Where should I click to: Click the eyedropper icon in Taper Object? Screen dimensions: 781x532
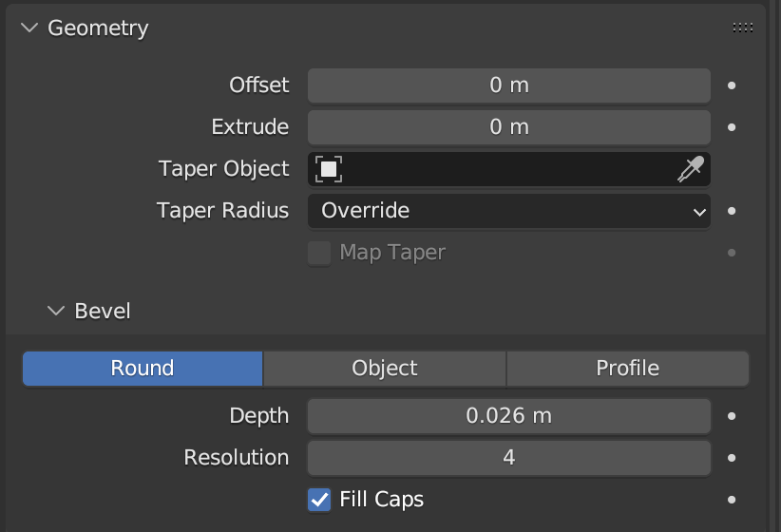click(691, 169)
